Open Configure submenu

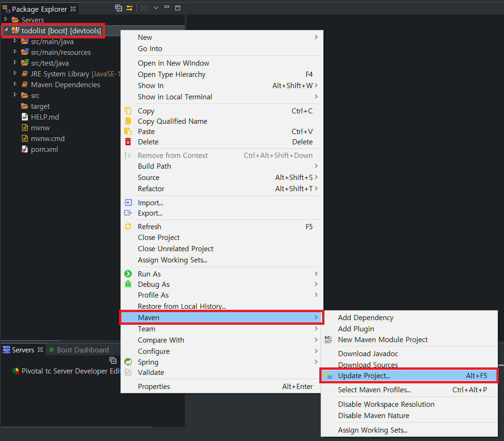coord(222,351)
